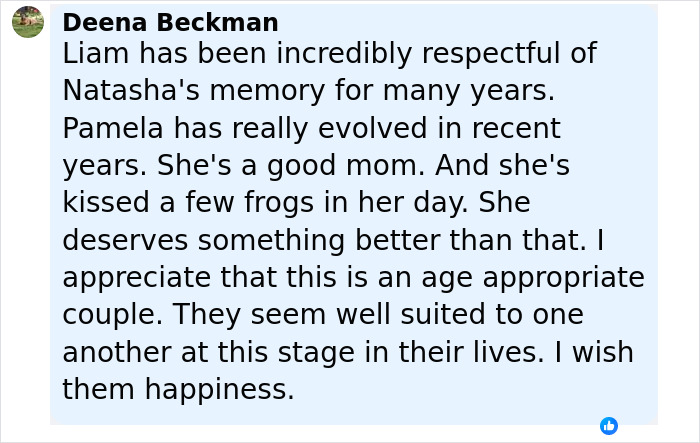Screen dimensions: 700x443
Task: Click the word "couple." in comment
Action: click(112, 314)
